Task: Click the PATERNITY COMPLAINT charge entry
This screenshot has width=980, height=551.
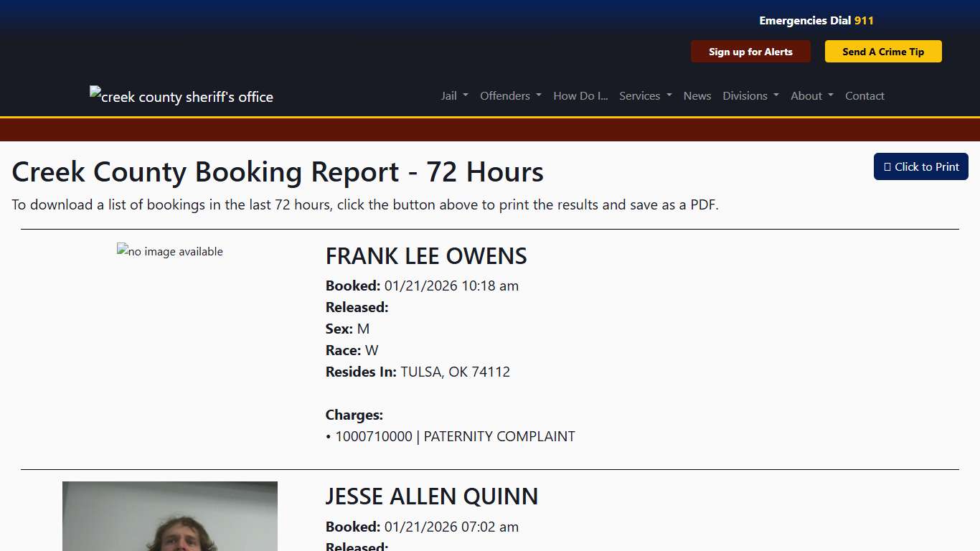Action: 451,436
